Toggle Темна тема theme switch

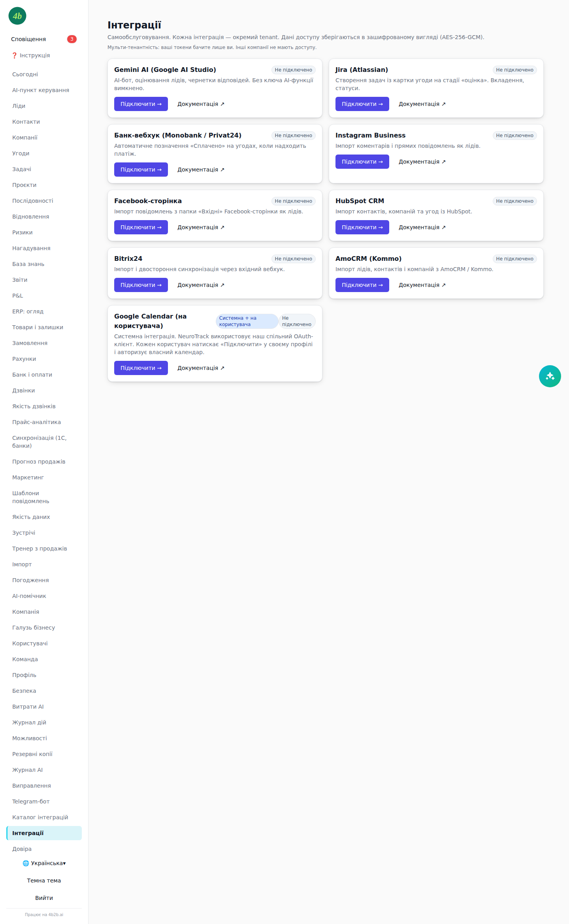(x=44, y=881)
